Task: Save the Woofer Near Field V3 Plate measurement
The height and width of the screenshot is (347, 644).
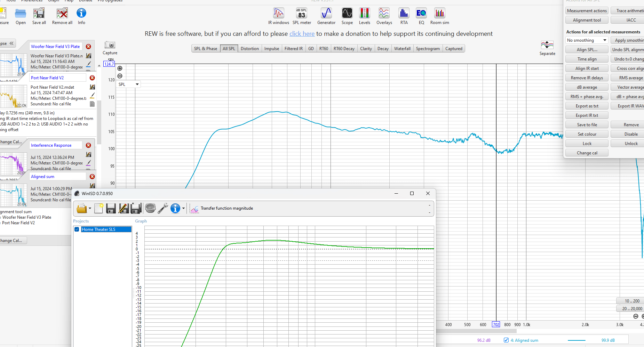Action: (x=88, y=56)
